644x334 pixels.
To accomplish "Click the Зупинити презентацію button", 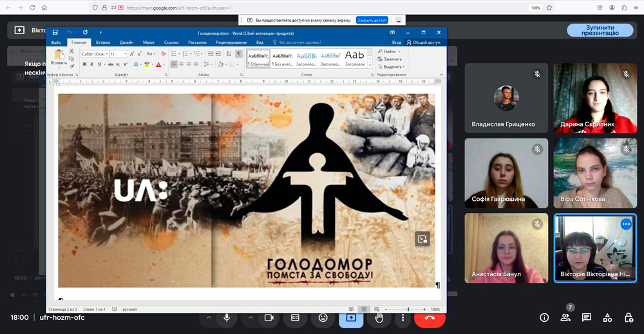I will point(600,30).
